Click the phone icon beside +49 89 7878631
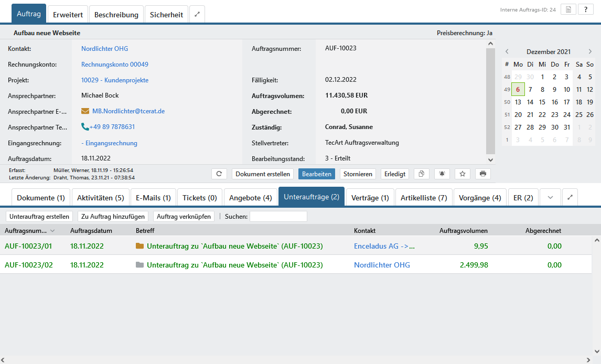Screen dimensions: 601x364 click(85, 127)
